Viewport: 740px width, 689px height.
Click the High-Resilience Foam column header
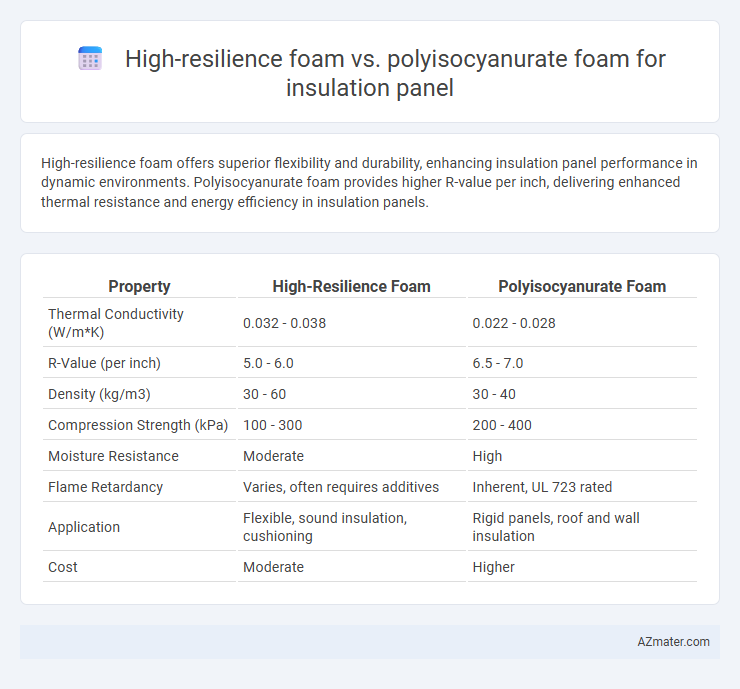point(352,286)
